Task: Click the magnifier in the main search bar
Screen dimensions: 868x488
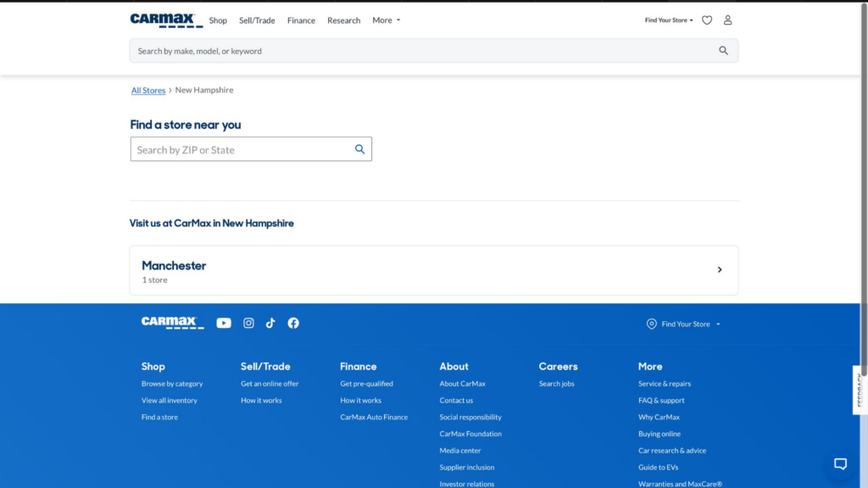Action: (x=723, y=50)
